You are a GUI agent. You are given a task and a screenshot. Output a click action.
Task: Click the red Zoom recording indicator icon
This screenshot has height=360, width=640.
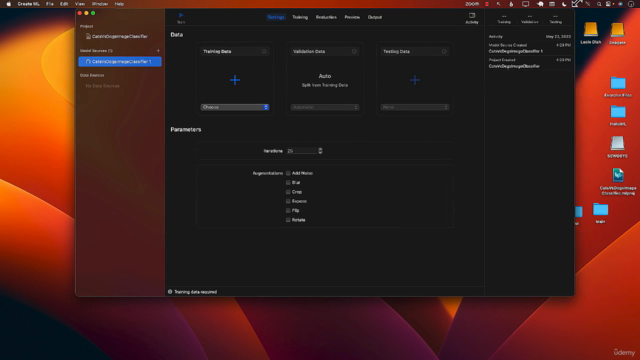tap(487, 4)
